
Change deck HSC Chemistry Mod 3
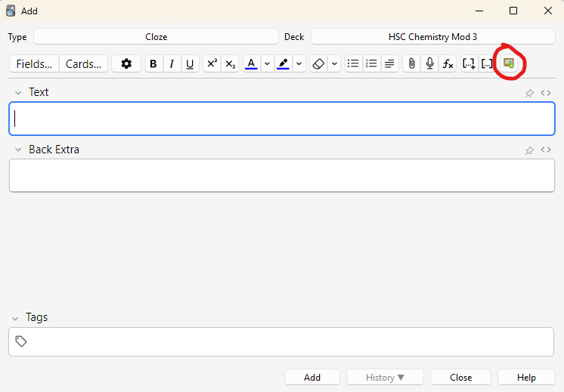(x=432, y=37)
